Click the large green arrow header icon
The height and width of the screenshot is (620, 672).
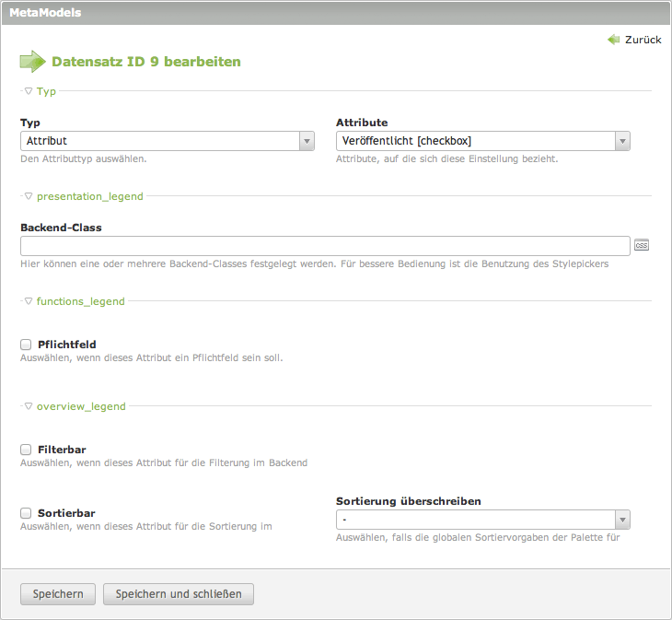tap(32, 62)
